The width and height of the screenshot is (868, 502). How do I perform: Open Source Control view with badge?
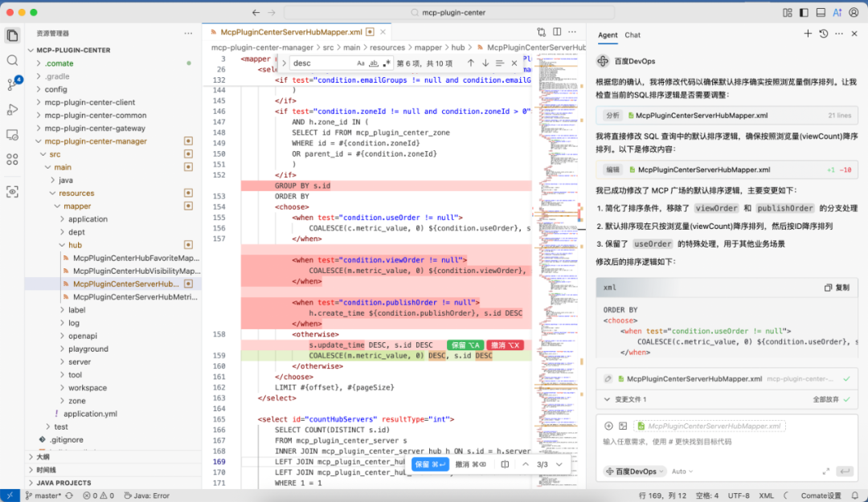point(14,84)
